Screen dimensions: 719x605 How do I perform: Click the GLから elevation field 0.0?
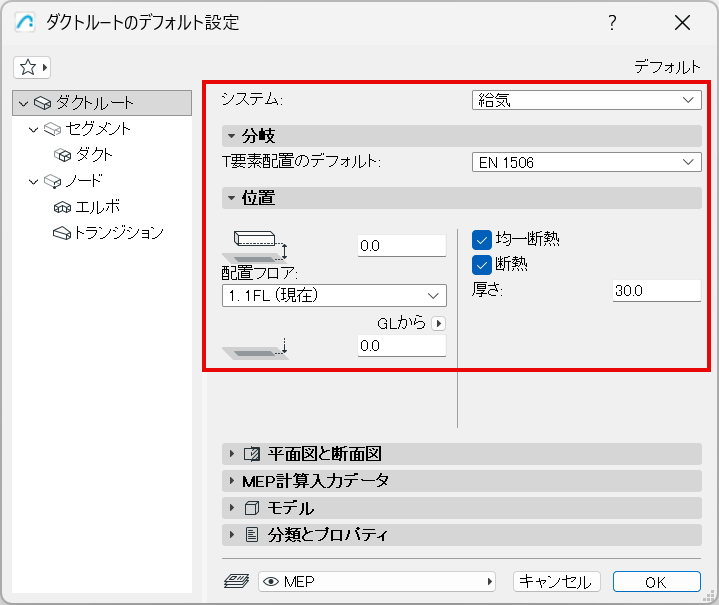(402, 346)
